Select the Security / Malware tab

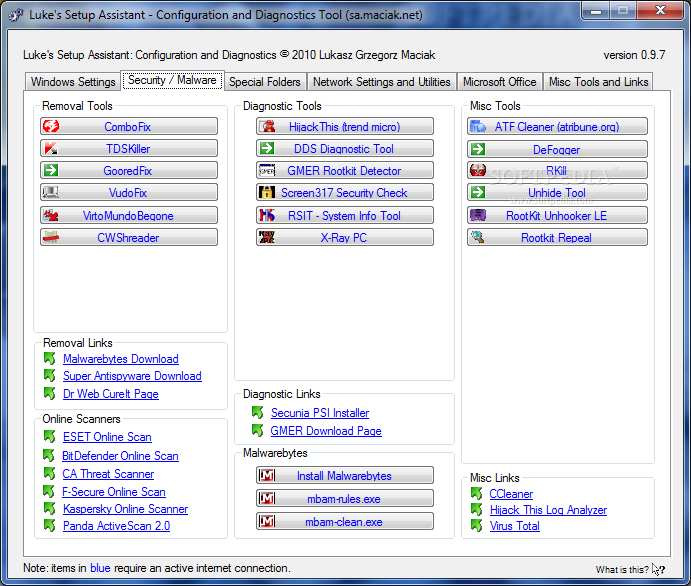click(x=172, y=80)
